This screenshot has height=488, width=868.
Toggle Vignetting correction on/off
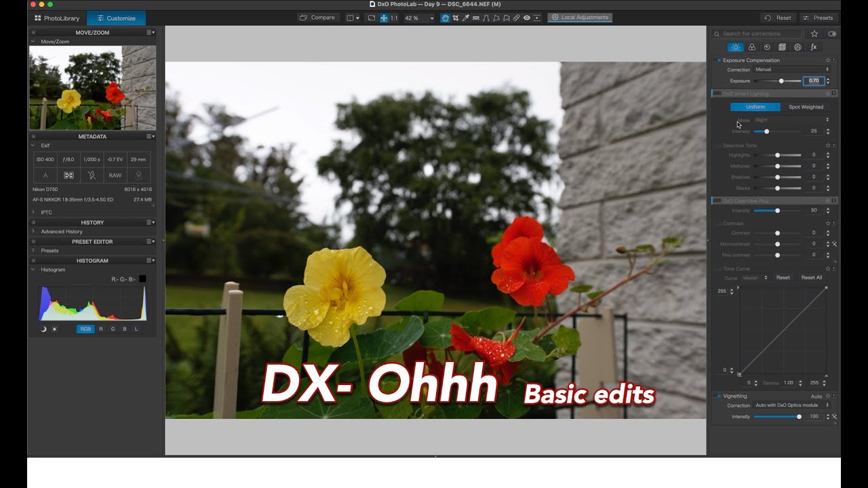[x=719, y=396]
